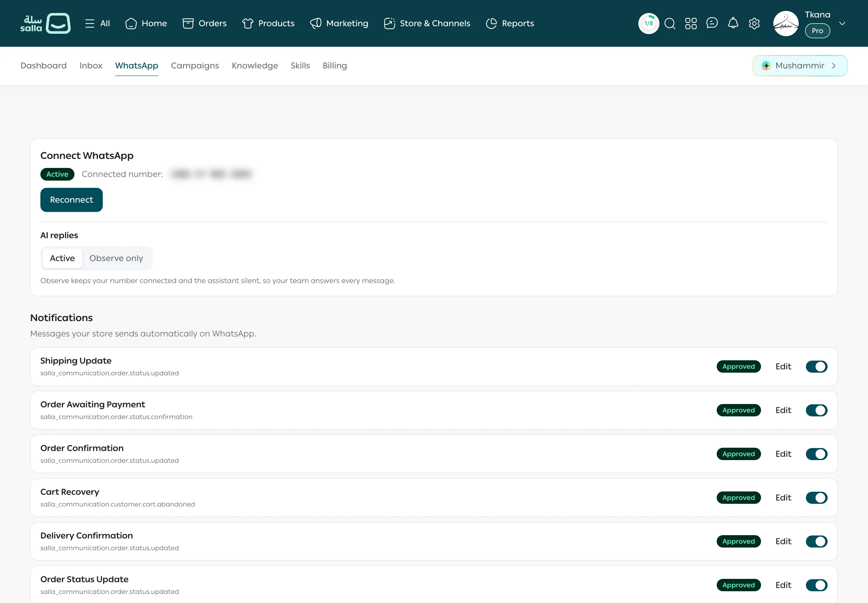This screenshot has height=603, width=868.
Task: Toggle the Shipping Update notification switch
Action: (816, 367)
